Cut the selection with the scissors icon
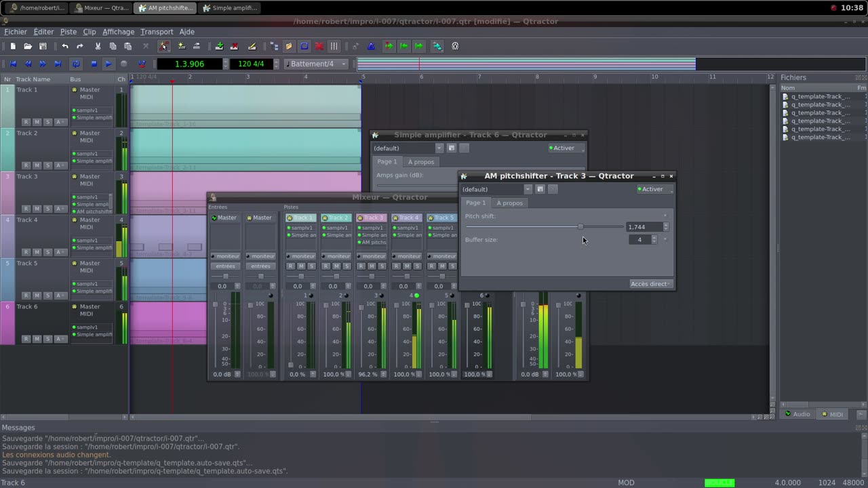The height and width of the screenshot is (488, 868). [x=98, y=46]
